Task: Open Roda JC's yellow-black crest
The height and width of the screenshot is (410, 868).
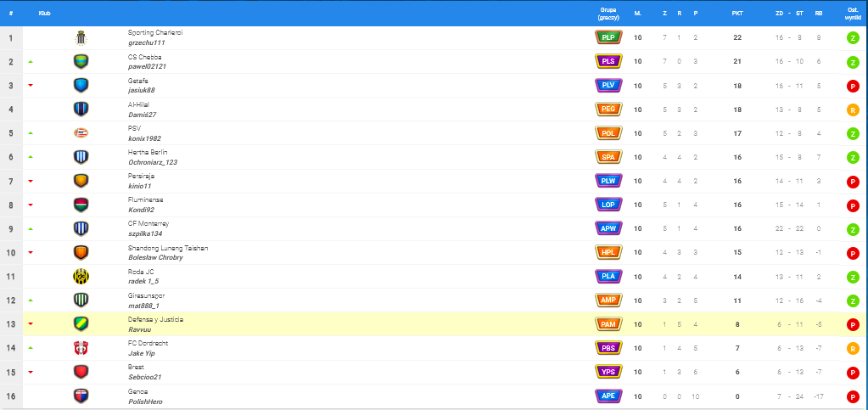Action: point(81,276)
